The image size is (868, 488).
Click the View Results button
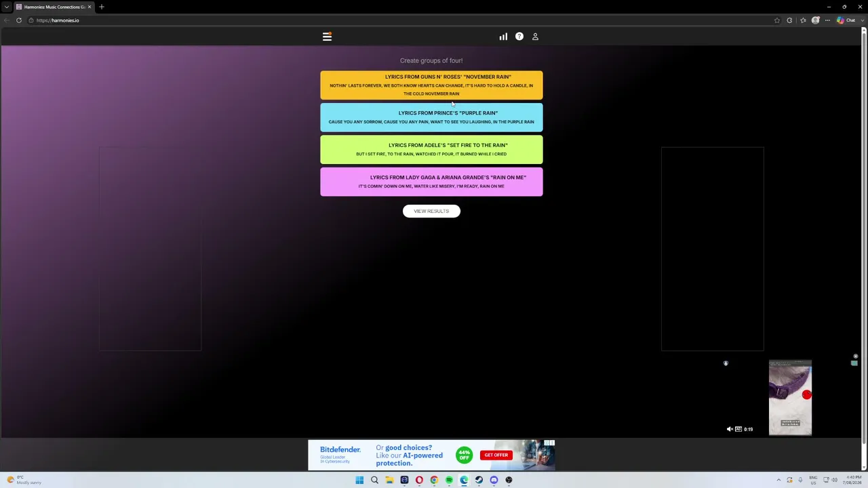coord(431,211)
